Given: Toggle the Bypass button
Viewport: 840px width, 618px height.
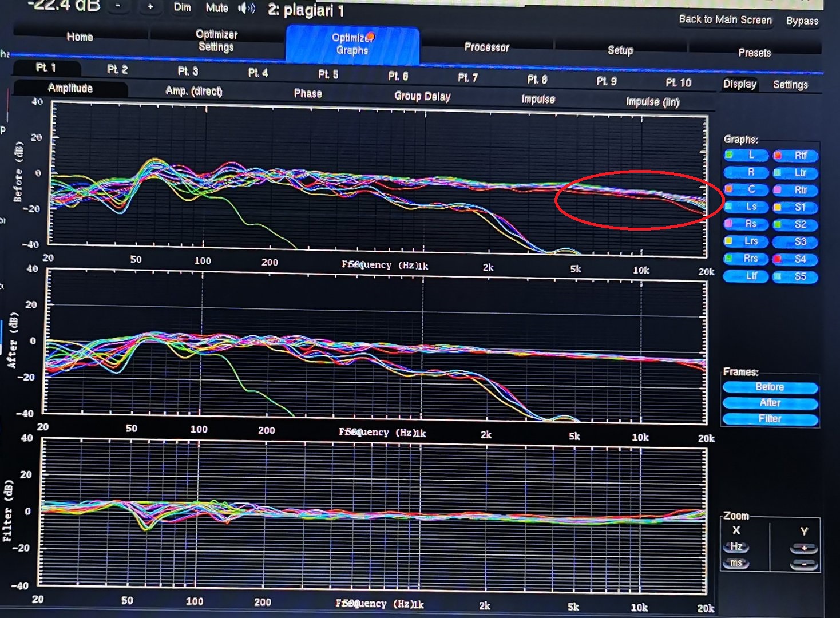Looking at the screenshot, I should pos(802,21).
